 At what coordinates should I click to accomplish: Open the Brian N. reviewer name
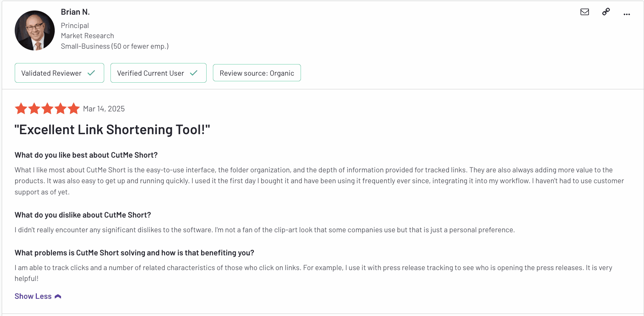(x=75, y=12)
